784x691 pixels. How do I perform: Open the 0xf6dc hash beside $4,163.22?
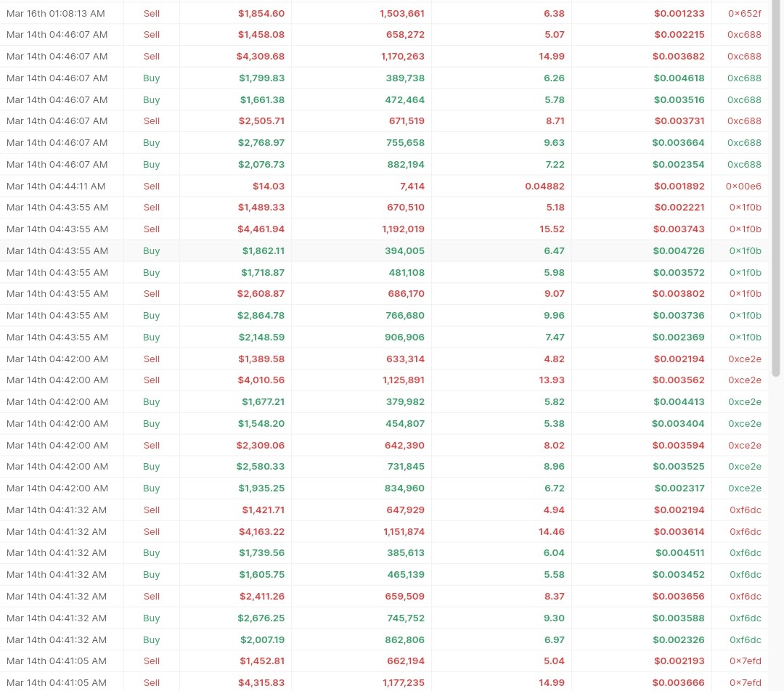pos(745,531)
